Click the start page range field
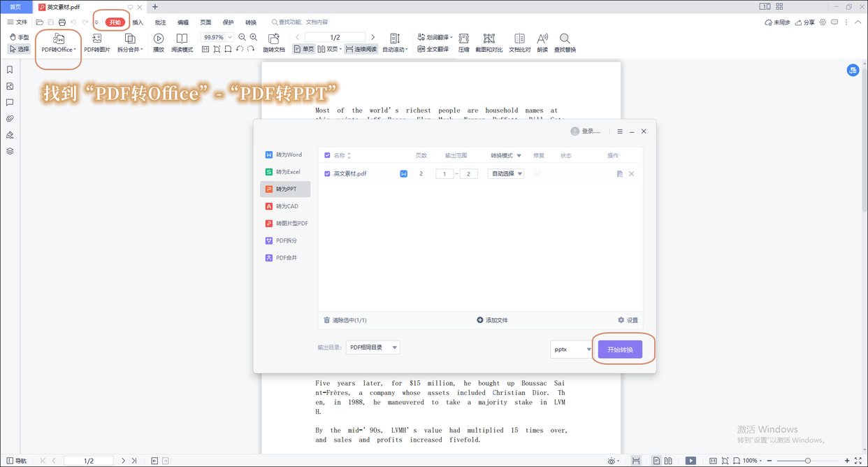This screenshot has width=868, height=467. tap(444, 173)
